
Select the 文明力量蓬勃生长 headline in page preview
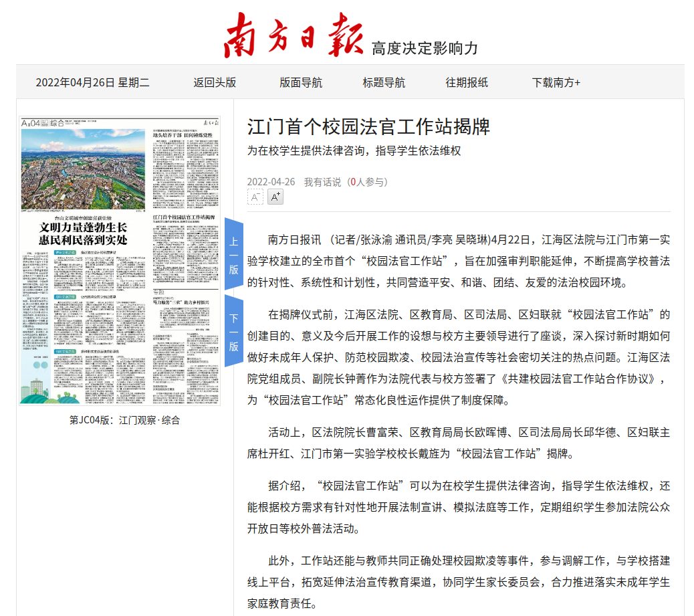[83, 227]
